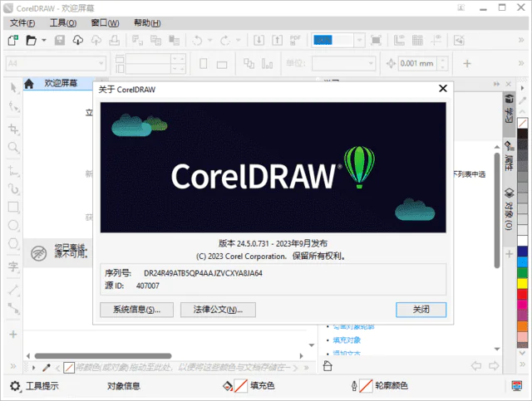Click the Fill color bucket icon
Viewport: 532px width, 401px height.
coord(228,386)
